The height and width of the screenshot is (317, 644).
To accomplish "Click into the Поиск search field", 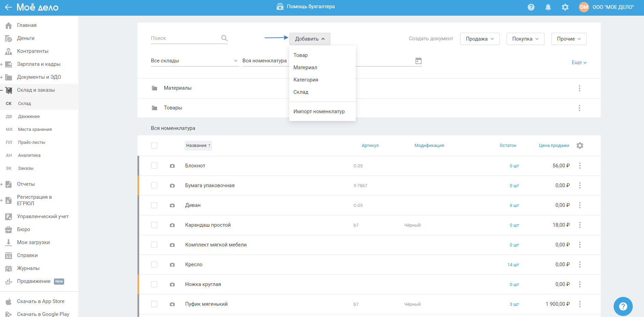I will tap(184, 38).
